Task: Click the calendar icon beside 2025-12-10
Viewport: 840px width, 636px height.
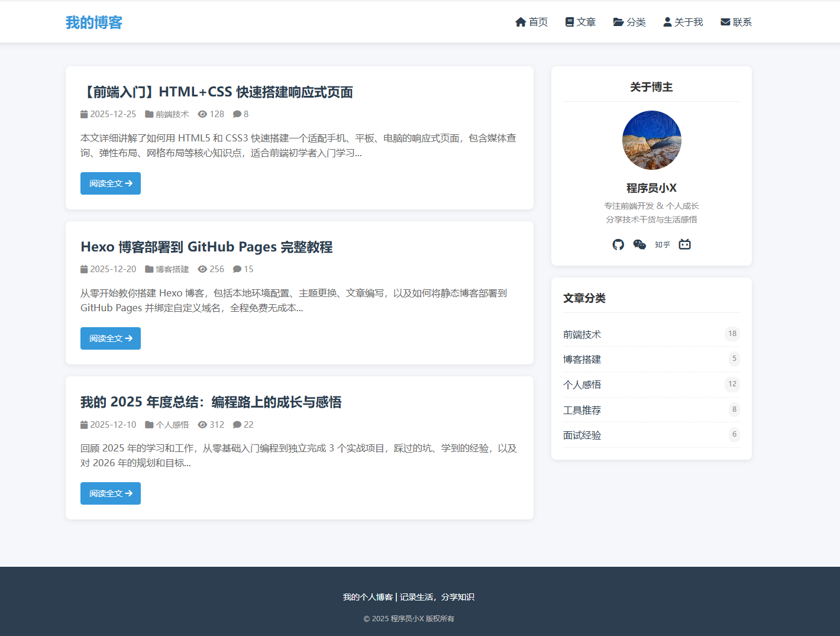Action: (83, 424)
